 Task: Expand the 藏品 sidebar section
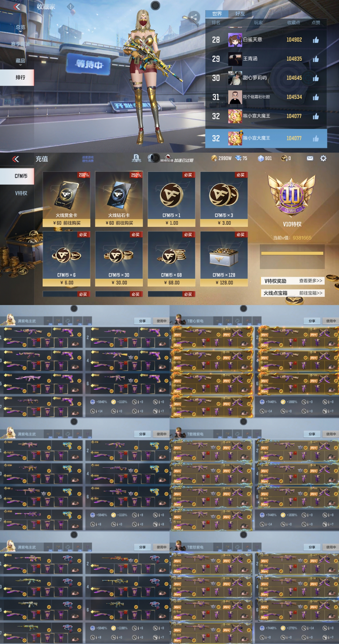click(20, 61)
